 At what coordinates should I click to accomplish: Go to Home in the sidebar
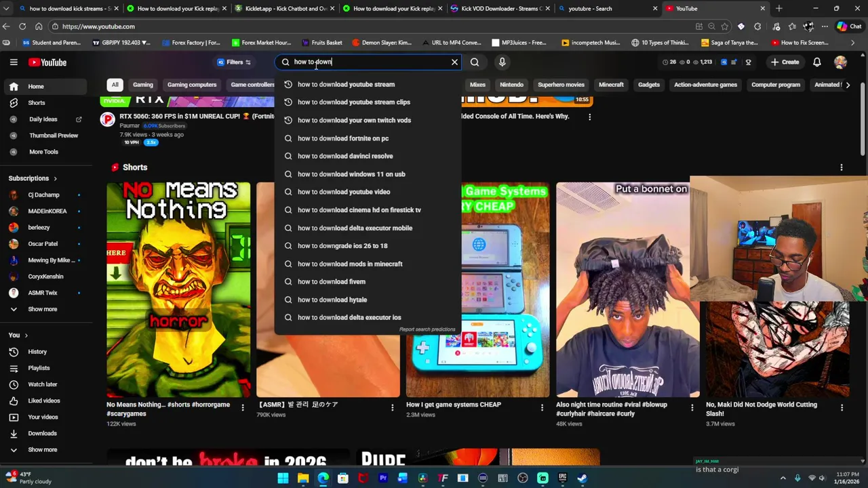pos(46,87)
